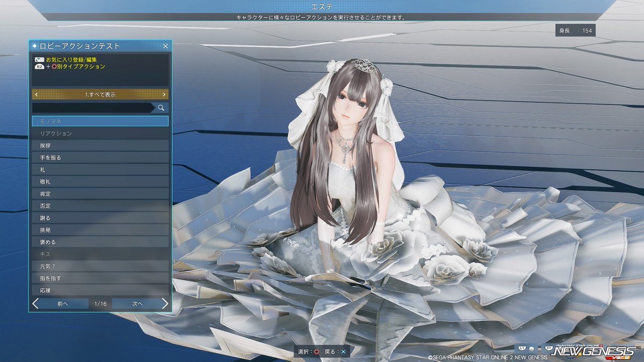
Task: Select the 元気？ lobby action
Action: point(100,266)
